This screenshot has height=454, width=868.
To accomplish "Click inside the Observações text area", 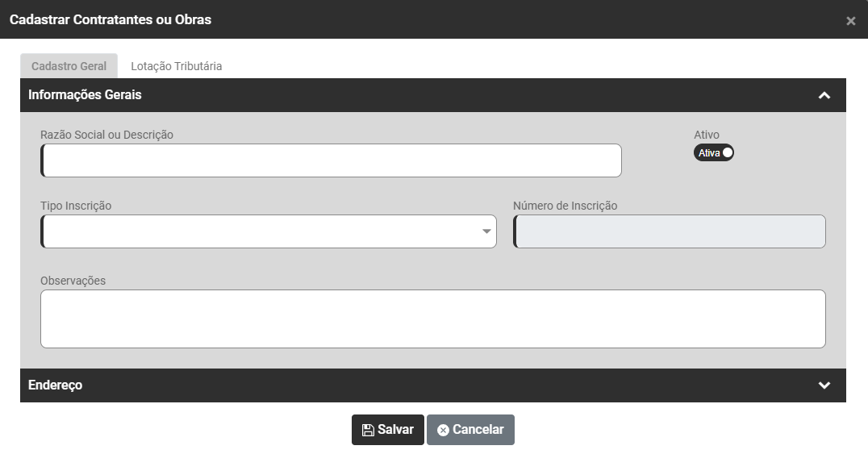I will coord(432,319).
